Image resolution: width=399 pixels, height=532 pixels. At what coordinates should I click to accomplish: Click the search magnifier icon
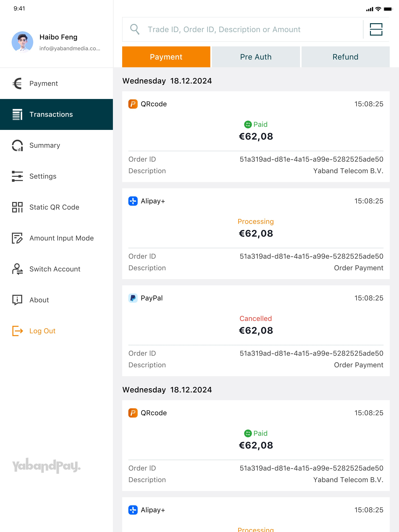point(135,29)
